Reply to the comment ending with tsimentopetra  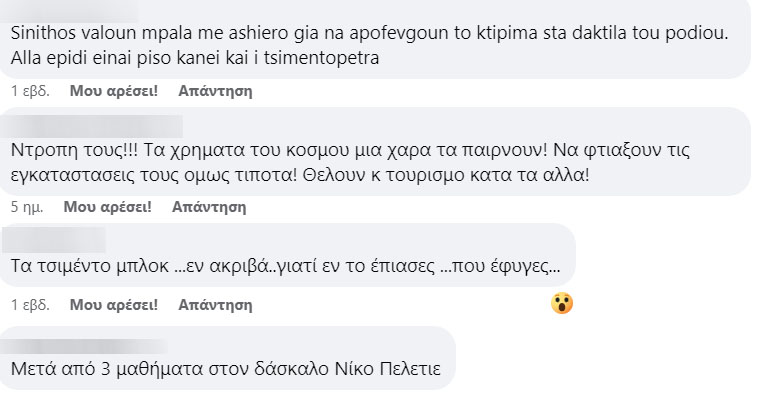[216, 91]
